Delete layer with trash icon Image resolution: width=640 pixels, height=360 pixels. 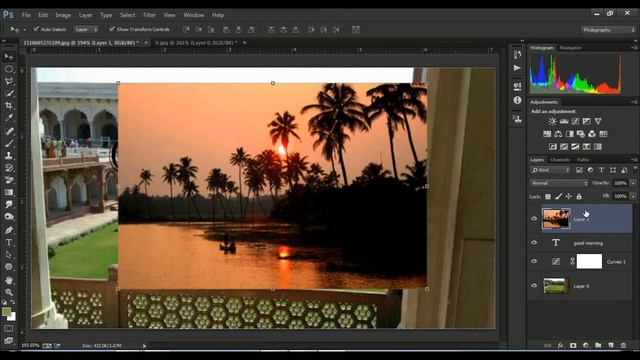tap(623, 345)
